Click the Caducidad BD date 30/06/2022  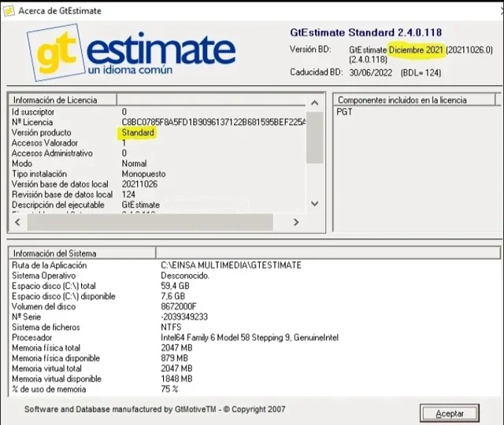[x=371, y=72]
